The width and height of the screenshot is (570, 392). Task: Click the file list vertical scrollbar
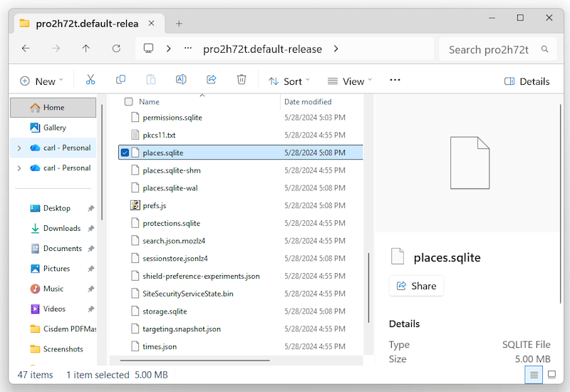tap(368, 287)
